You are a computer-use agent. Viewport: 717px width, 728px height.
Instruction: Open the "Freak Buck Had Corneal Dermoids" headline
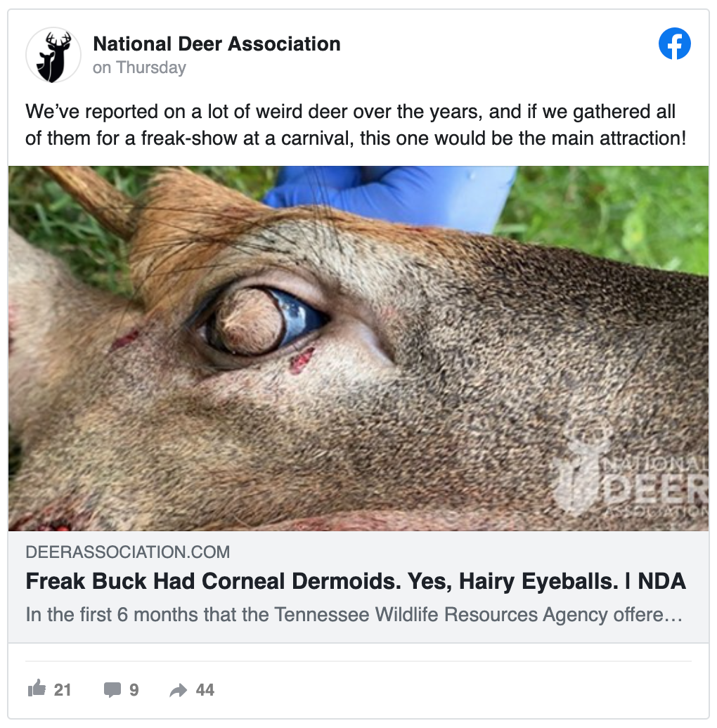pos(355,582)
